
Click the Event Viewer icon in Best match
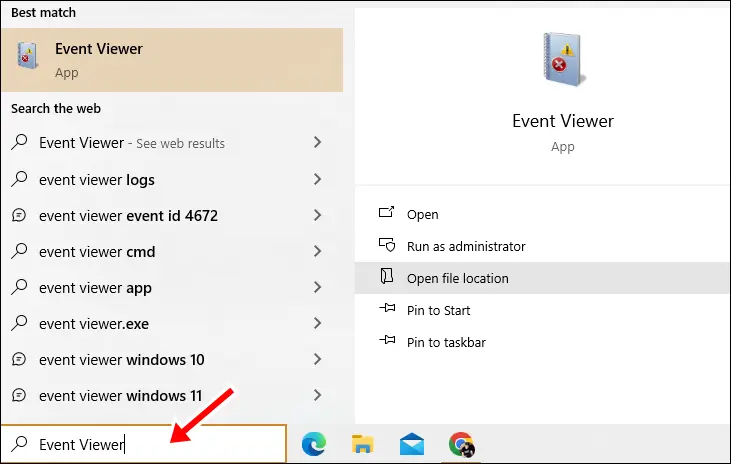27,58
